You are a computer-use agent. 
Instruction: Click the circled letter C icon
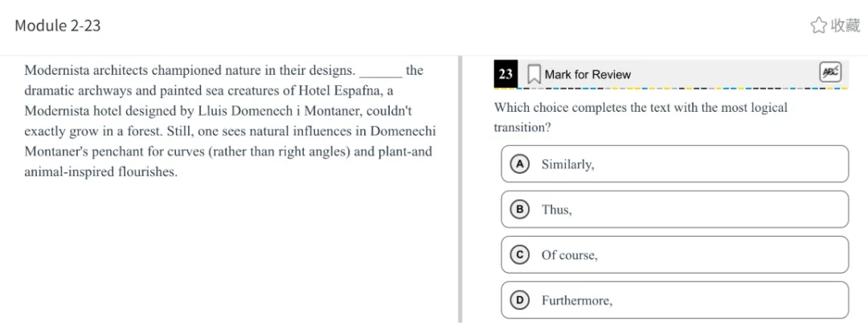[520, 255]
